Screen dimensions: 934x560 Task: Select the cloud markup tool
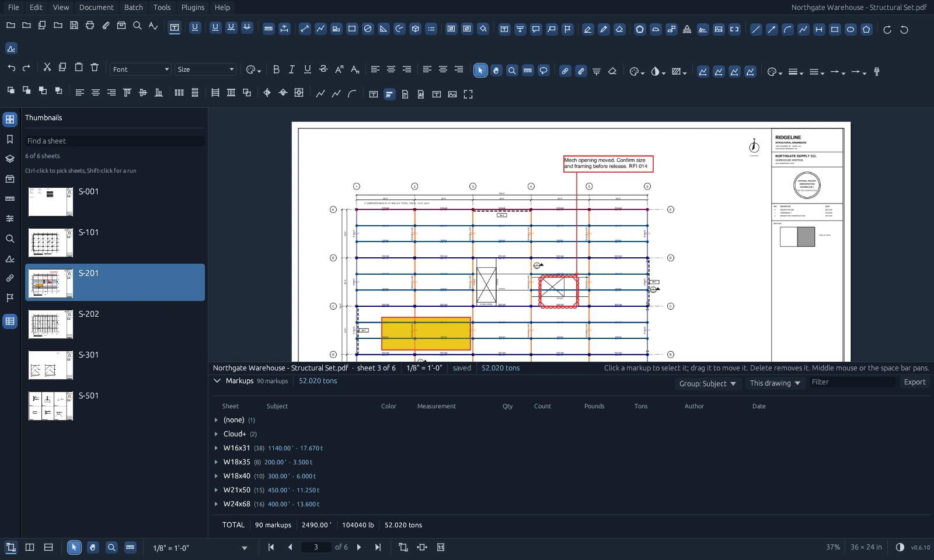coord(656,29)
